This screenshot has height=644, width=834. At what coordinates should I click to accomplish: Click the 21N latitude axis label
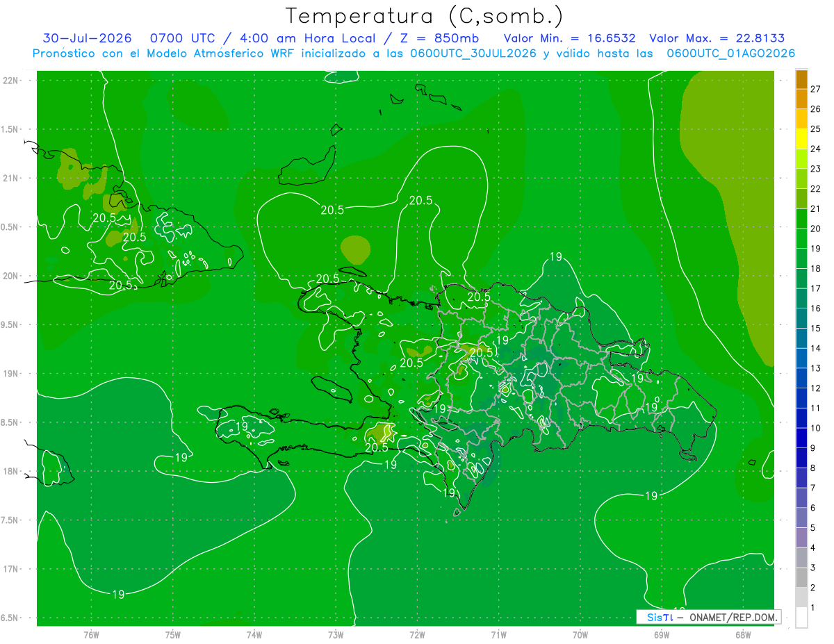pos(11,178)
